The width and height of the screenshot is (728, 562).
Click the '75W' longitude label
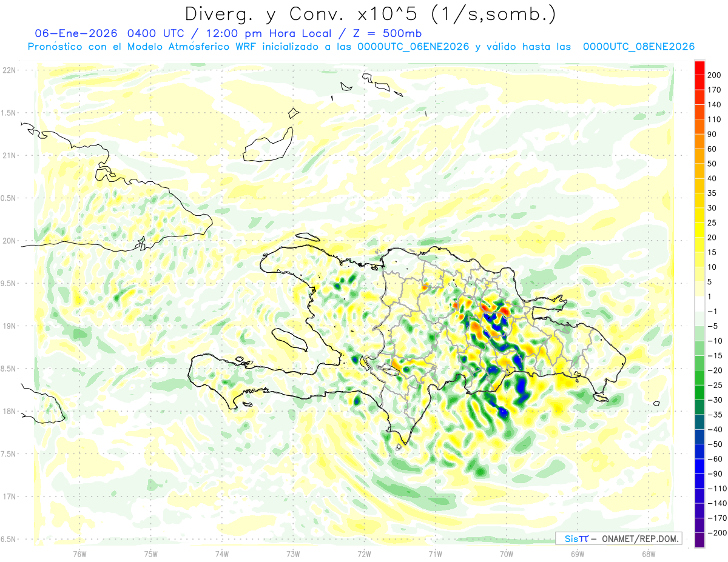pyautogui.click(x=151, y=554)
